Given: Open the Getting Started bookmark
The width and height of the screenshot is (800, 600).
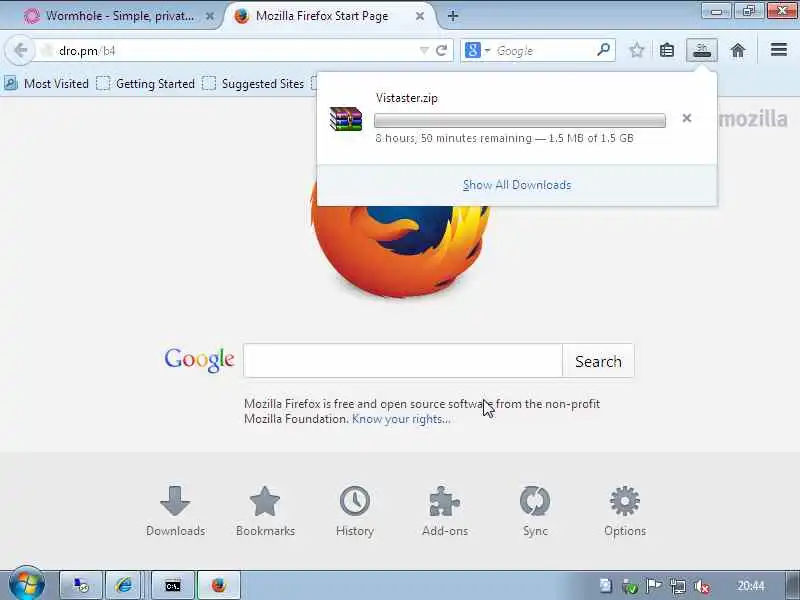Looking at the screenshot, I should click(x=146, y=84).
